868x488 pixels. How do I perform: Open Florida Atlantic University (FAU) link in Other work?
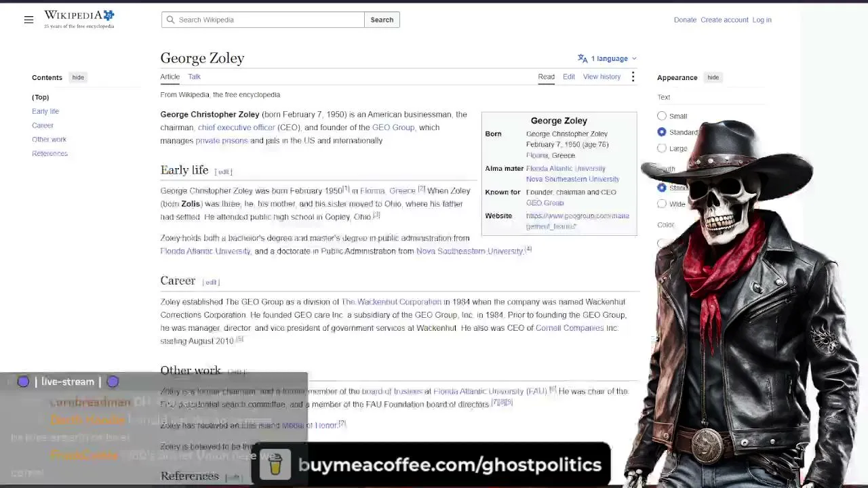pyautogui.click(x=490, y=391)
